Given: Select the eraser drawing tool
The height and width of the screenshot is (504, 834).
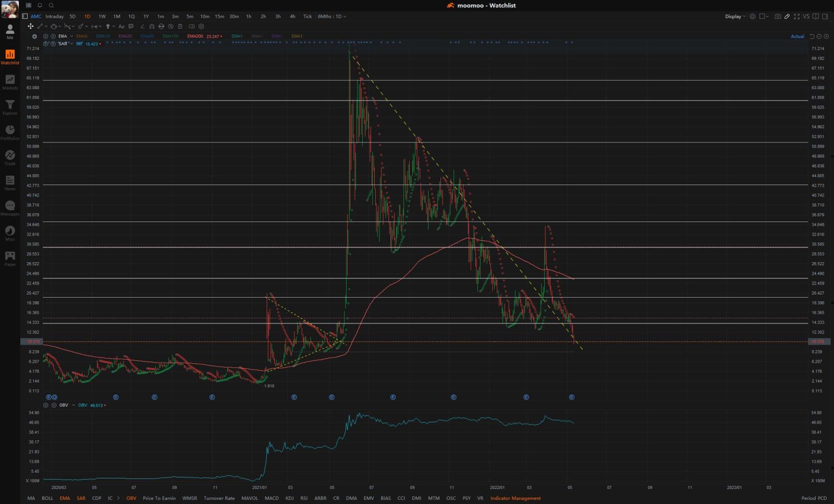Looking at the screenshot, I should (142, 26).
